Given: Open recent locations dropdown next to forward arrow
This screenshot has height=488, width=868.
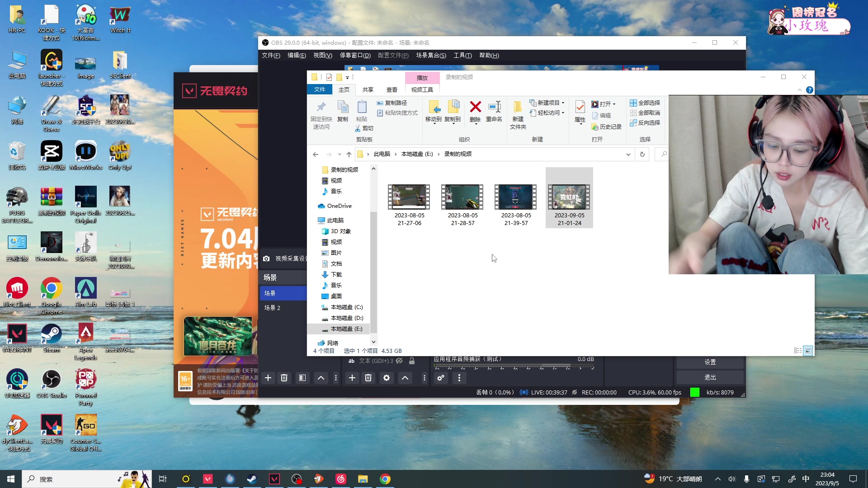Looking at the screenshot, I should [340, 154].
